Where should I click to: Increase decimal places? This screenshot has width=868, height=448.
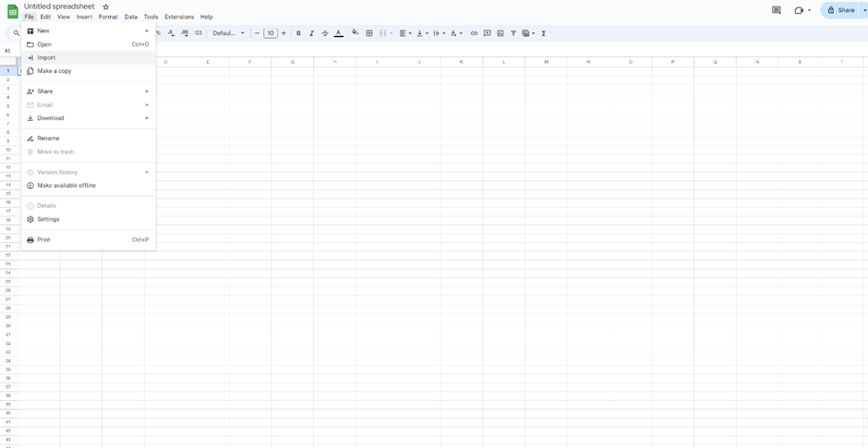click(185, 33)
